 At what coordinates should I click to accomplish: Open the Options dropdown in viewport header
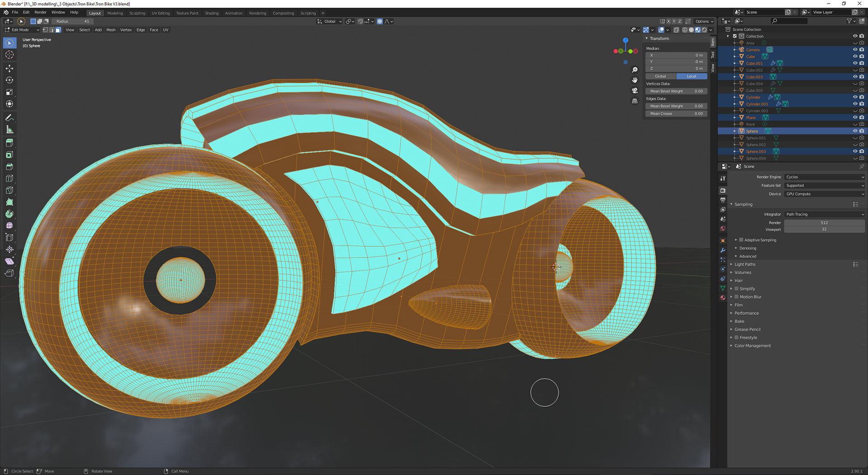pyautogui.click(x=704, y=21)
